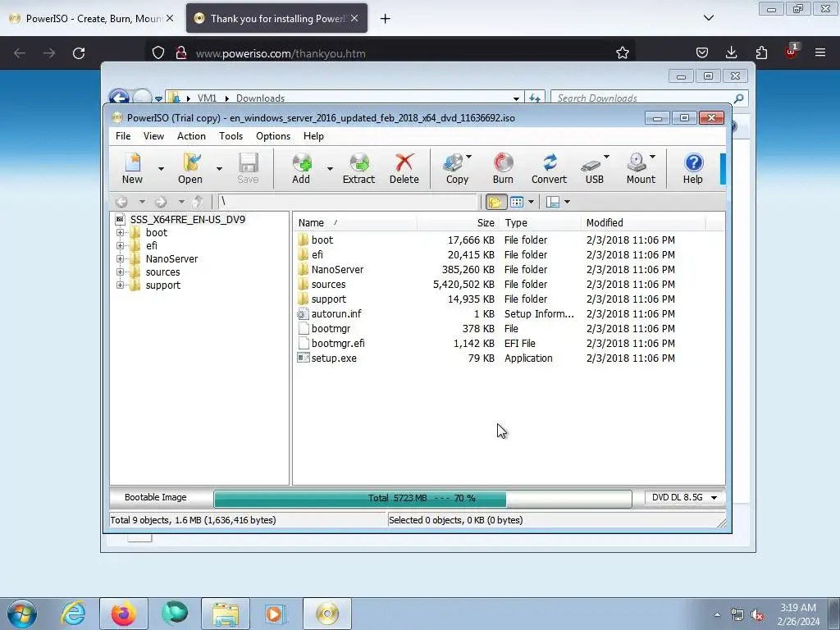Launch Internet Explorer from taskbar
The image size is (840, 630).
click(73, 614)
